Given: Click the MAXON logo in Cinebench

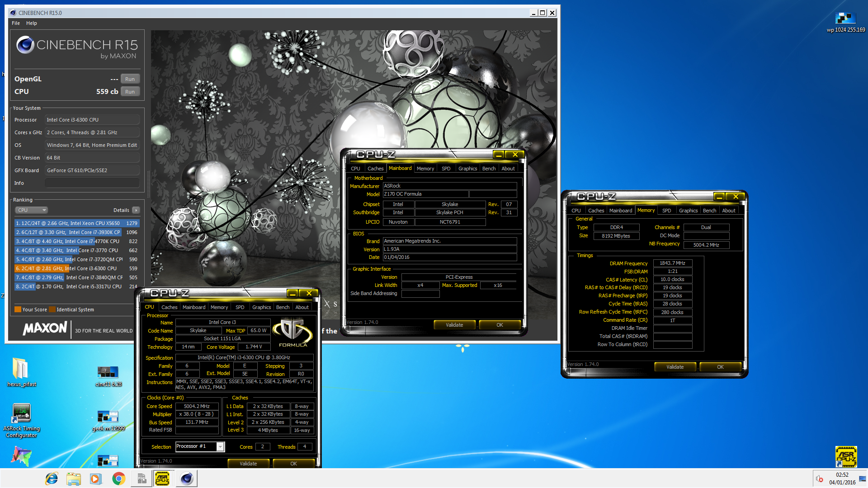Looking at the screenshot, I should [45, 328].
